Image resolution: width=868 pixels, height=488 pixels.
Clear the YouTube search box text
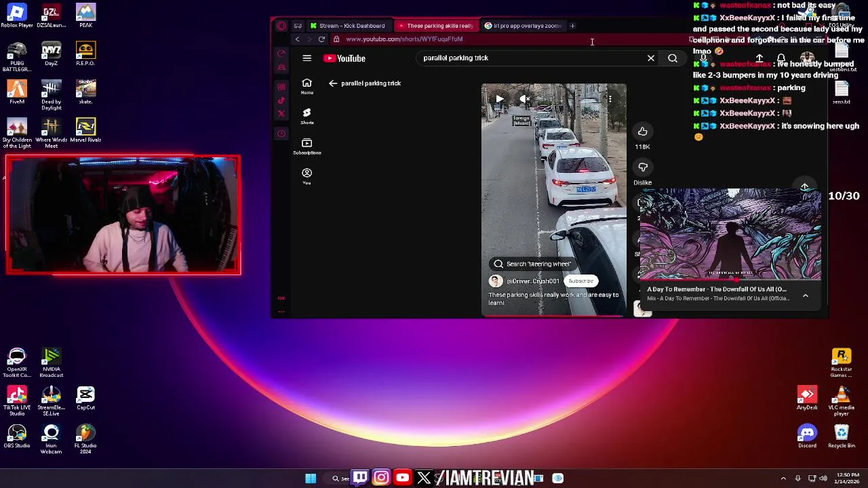pyautogui.click(x=651, y=58)
